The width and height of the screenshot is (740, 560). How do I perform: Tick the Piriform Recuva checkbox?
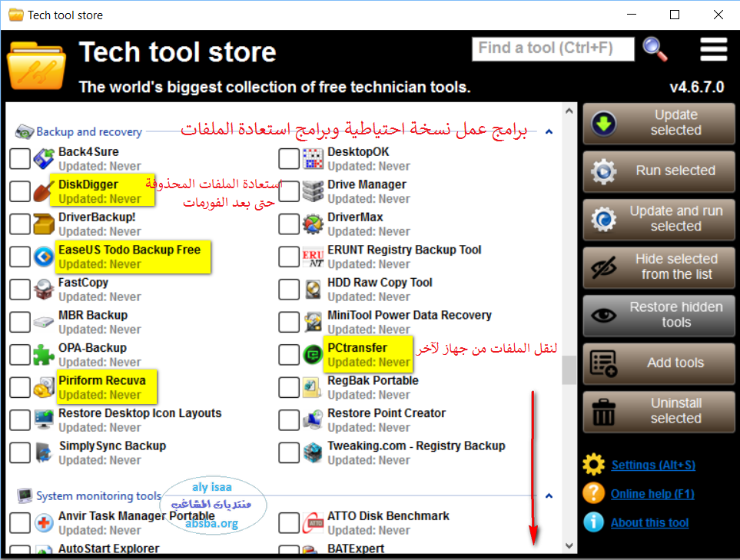coord(20,387)
